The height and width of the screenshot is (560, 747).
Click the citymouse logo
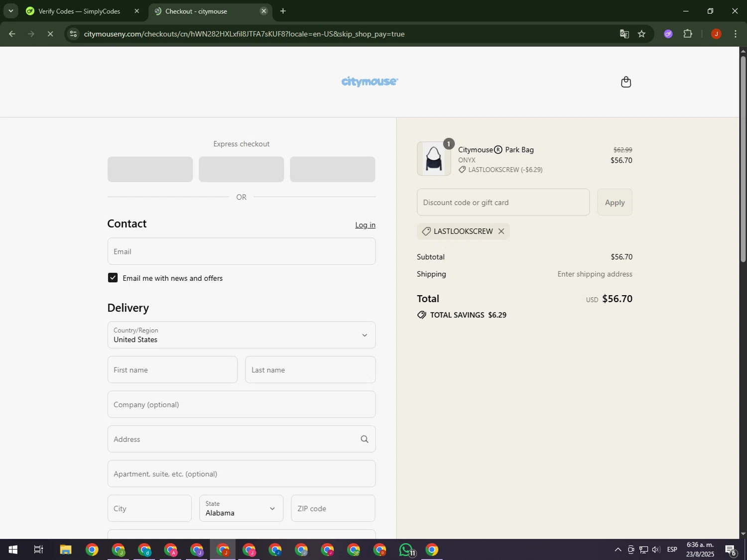pos(370,82)
